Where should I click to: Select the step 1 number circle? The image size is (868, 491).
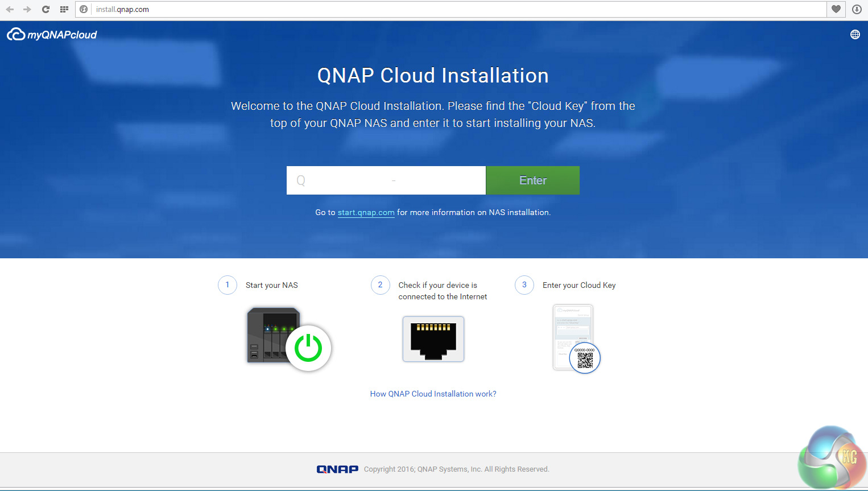(x=228, y=285)
